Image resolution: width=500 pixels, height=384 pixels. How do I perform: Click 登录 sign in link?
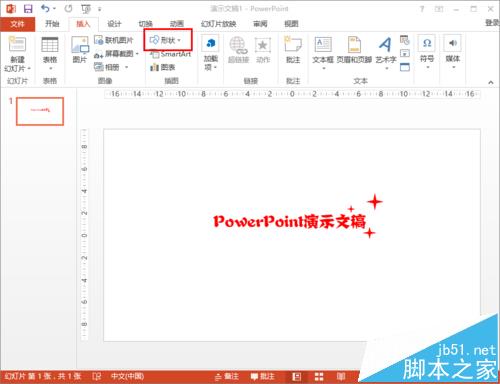[492, 23]
